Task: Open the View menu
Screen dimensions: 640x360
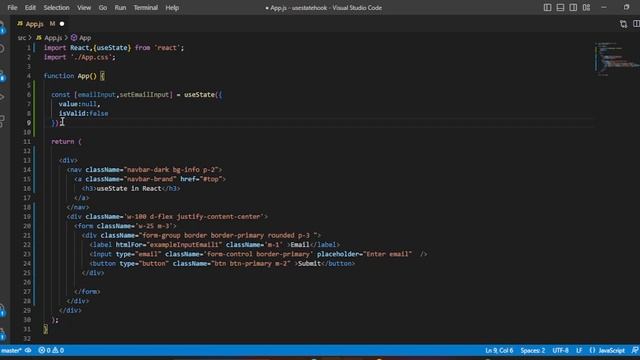Action: pyautogui.click(x=84, y=8)
